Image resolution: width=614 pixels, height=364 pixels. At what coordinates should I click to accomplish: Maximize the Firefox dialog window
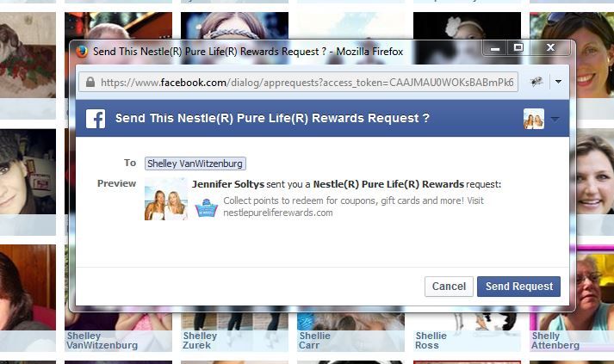pos(518,47)
